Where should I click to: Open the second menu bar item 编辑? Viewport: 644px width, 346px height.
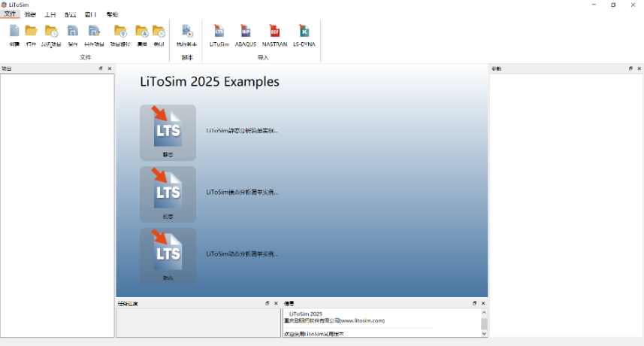(30, 14)
